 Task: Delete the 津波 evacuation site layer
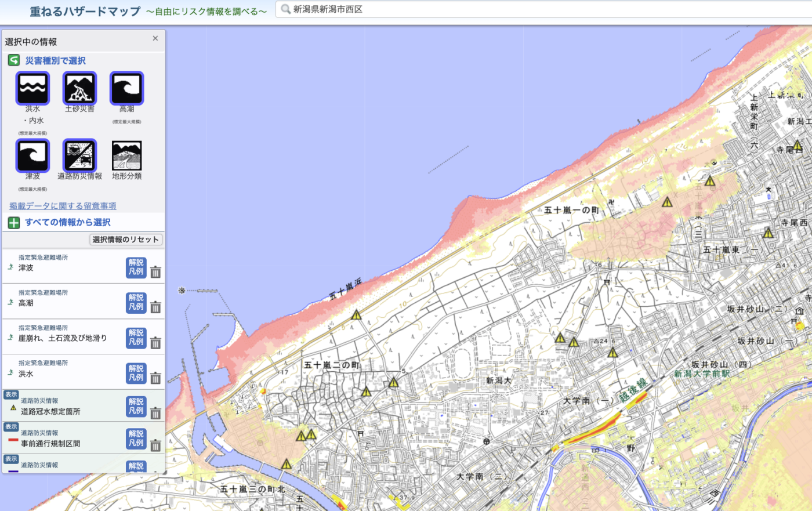(x=155, y=272)
